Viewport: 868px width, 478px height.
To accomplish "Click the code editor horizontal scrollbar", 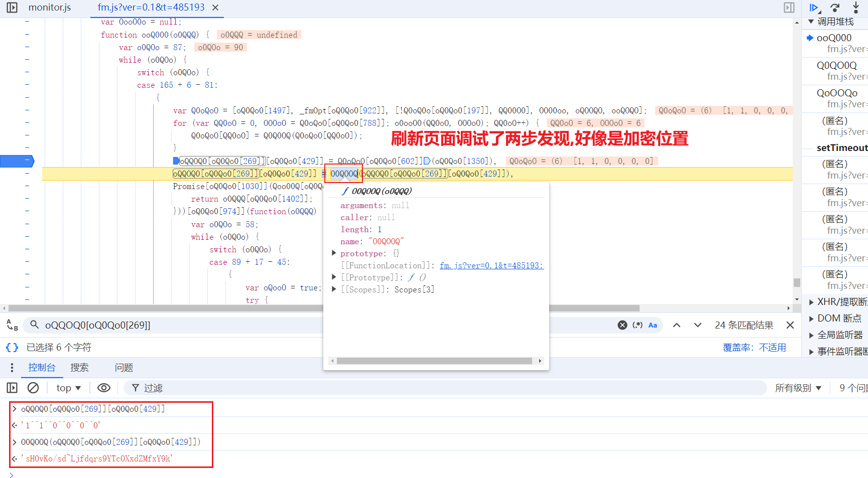I will [324, 308].
